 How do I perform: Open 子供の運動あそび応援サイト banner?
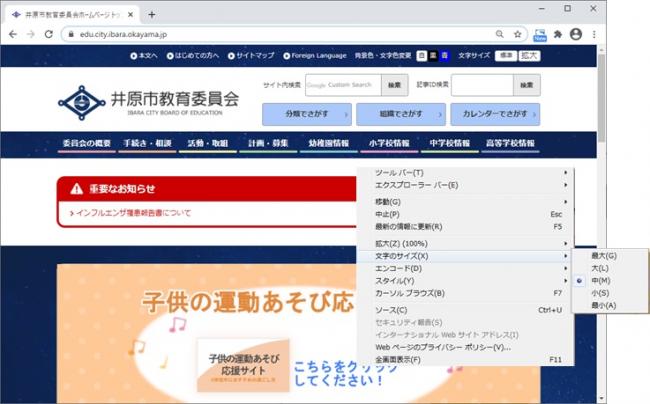(243, 365)
